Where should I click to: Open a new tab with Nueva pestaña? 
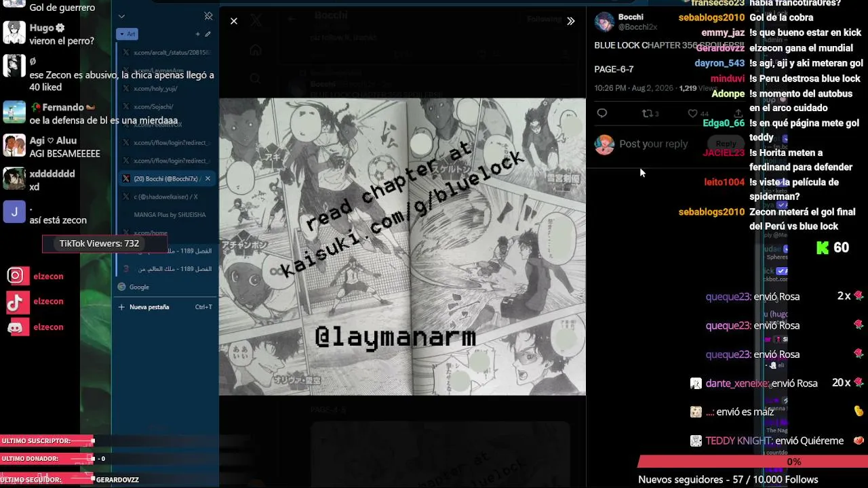pyautogui.click(x=166, y=307)
